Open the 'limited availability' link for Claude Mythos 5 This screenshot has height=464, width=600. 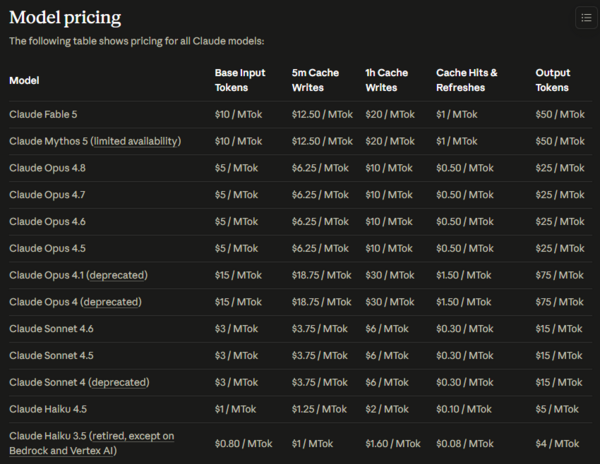[x=135, y=141]
